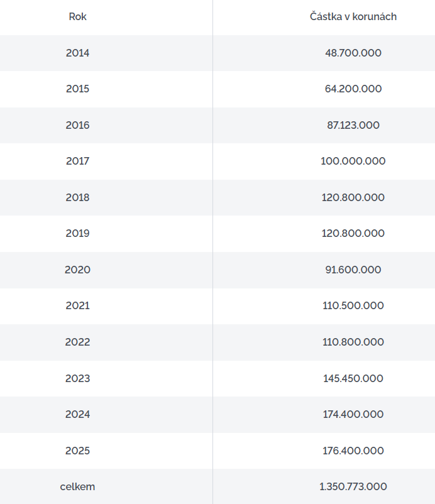The width and height of the screenshot is (435, 504).
Task: Click the Rok column header
Action: 77,17
